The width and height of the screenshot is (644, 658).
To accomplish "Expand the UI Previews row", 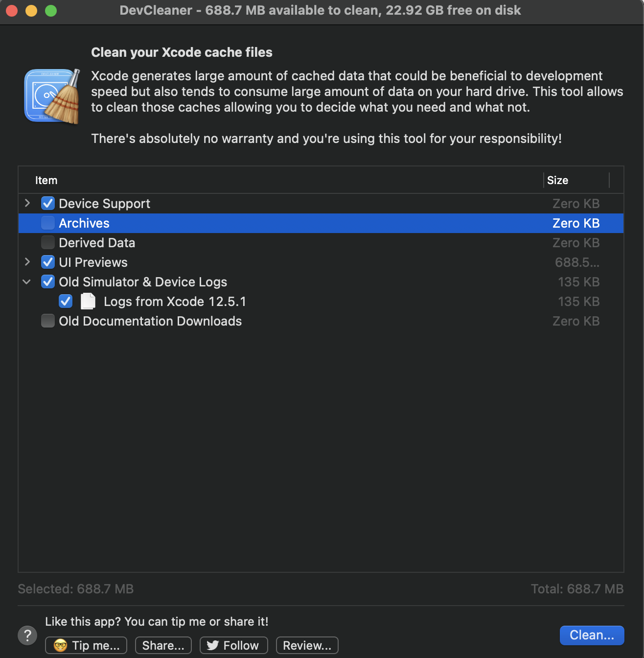I will pos(27,262).
